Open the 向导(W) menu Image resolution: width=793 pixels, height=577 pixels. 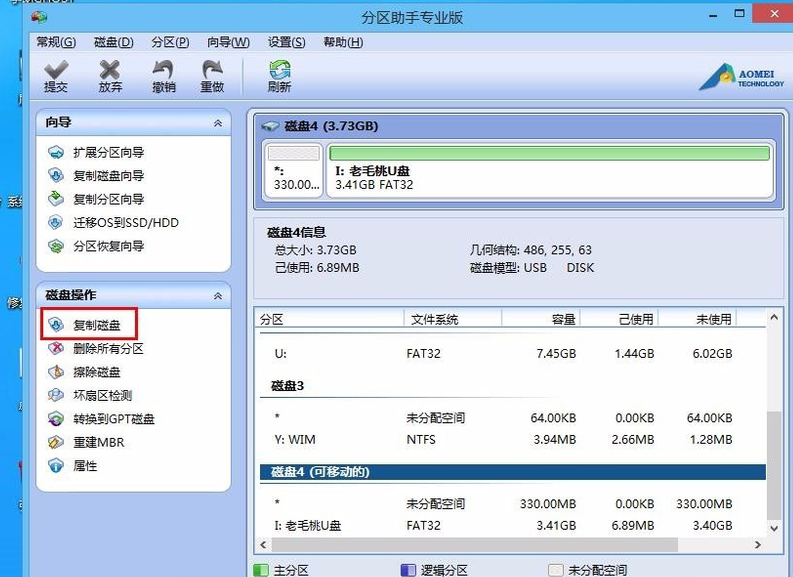[229, 42]
